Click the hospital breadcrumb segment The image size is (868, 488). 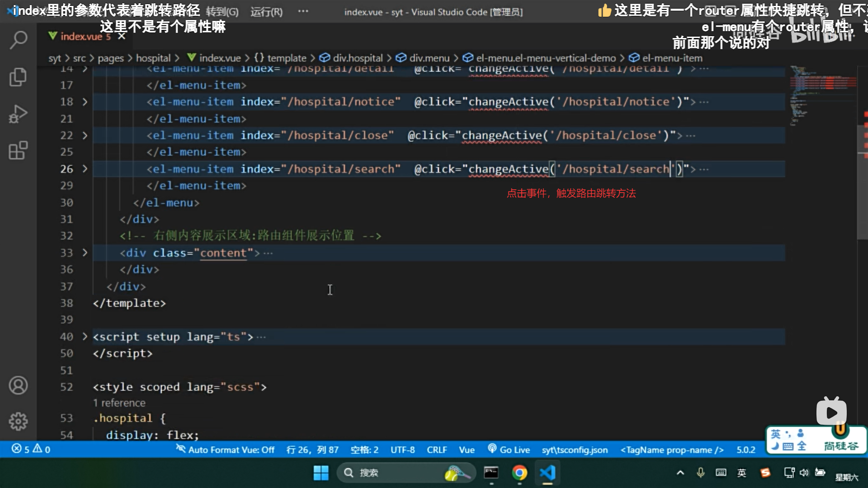click(x=153, y=58)
